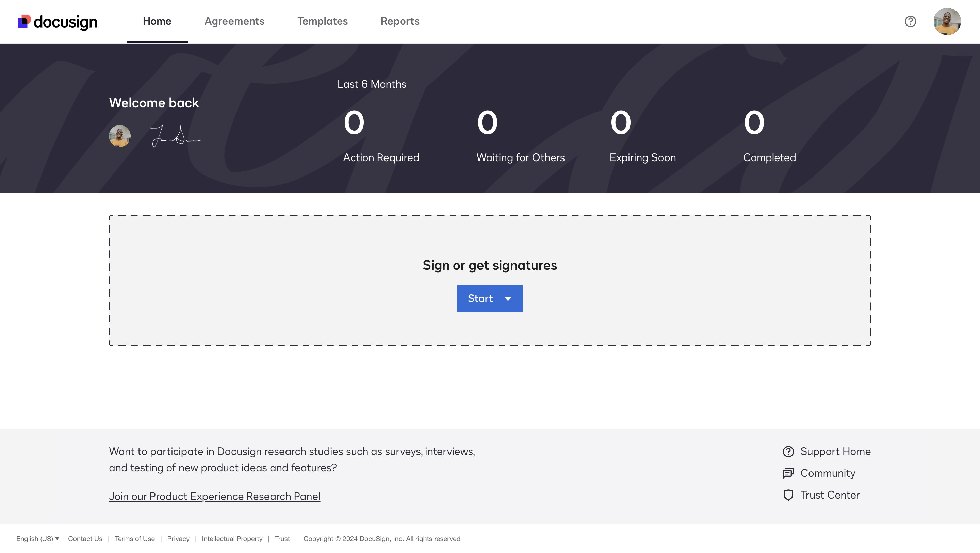Open the Terms of Use footer link
Viewport: 980px width, 553px height.
pos(135,539)
